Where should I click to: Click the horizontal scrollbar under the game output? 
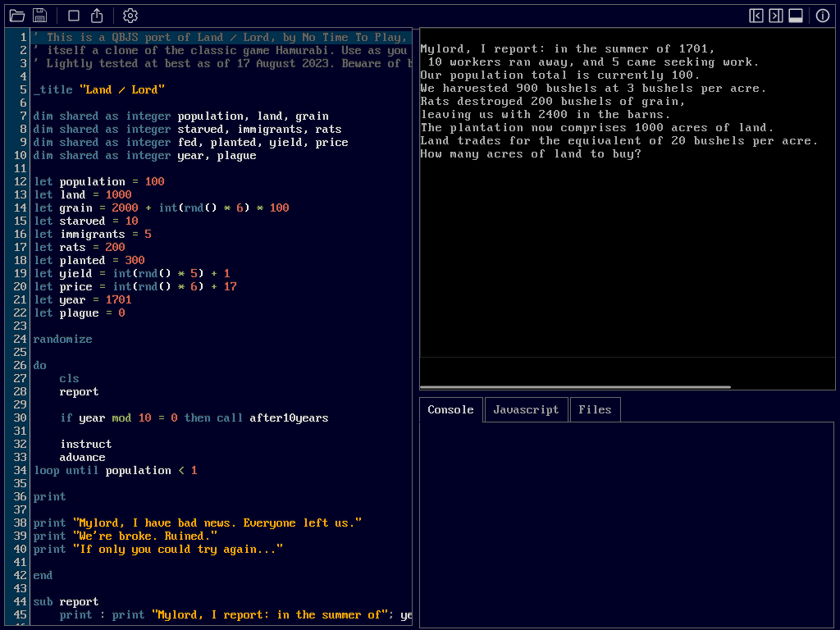(575, 387)
